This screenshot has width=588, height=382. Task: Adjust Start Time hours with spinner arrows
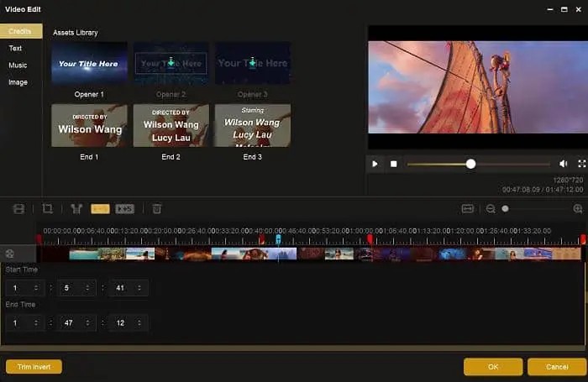36,288
